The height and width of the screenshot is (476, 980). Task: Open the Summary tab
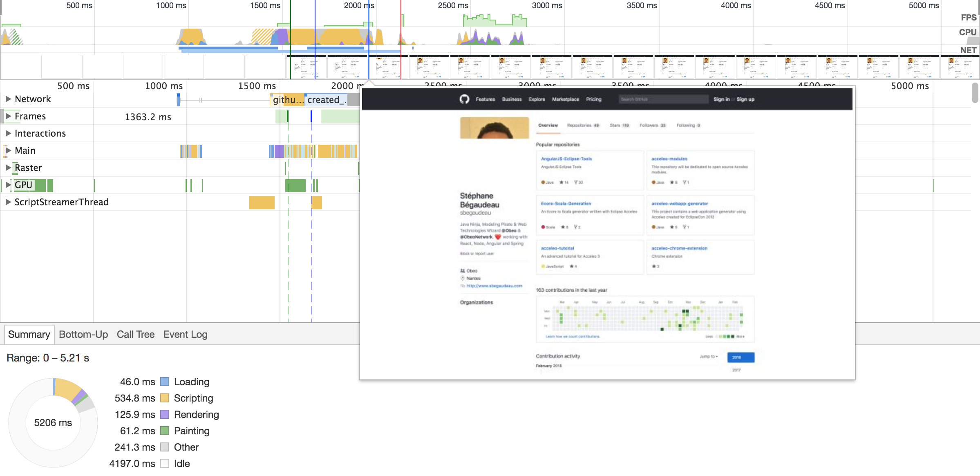29,335
